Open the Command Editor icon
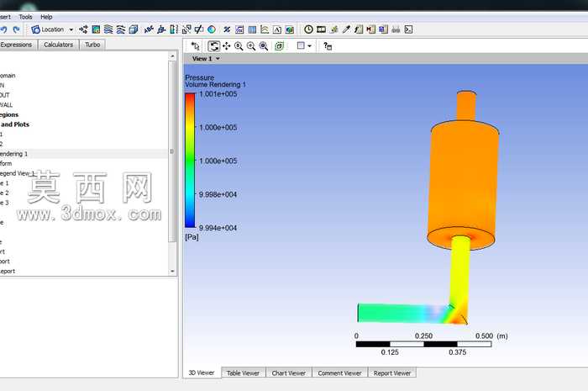 point(408,29)
